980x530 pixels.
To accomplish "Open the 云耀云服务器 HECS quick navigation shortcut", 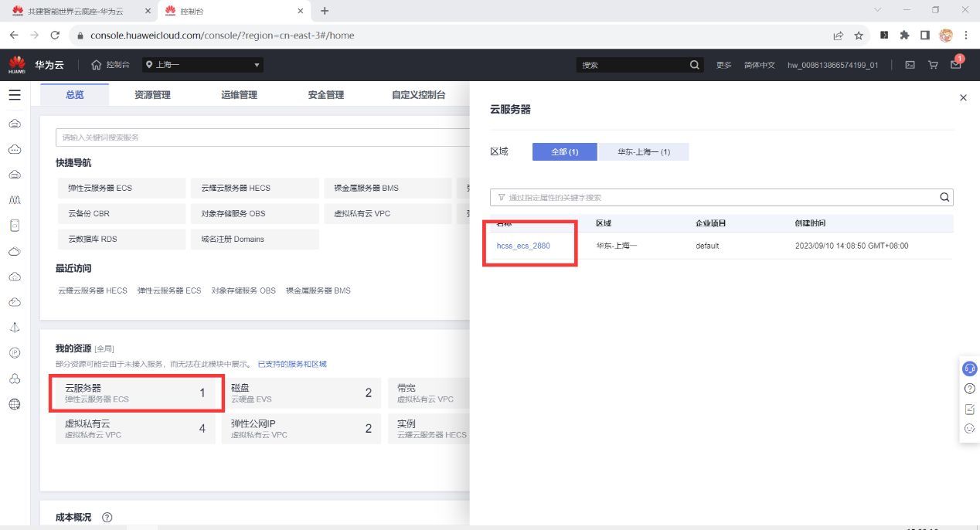I will (254, 188).
